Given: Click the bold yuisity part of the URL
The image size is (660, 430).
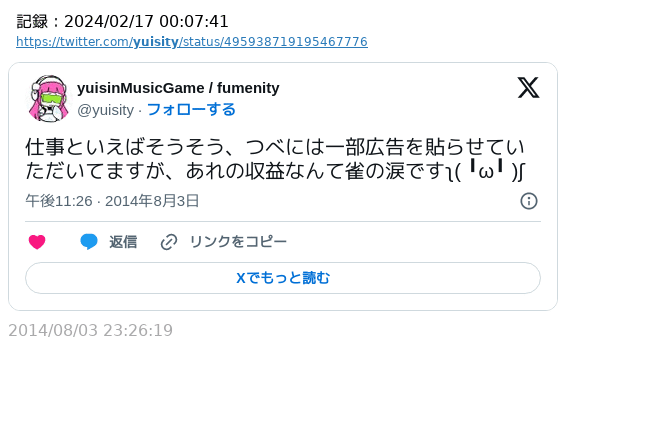Looking at the screenshot, I should tap(155, 42).
